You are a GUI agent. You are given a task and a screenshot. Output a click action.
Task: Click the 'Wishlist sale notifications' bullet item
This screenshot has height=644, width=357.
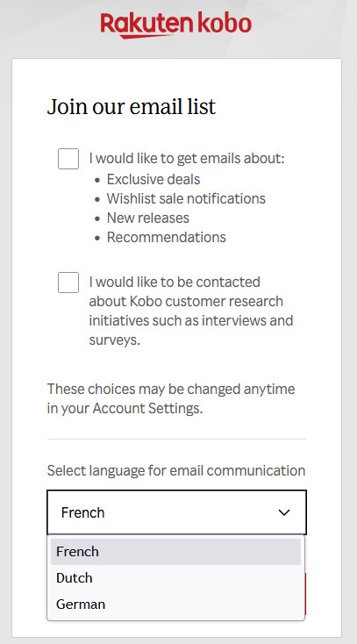point(186,199)
